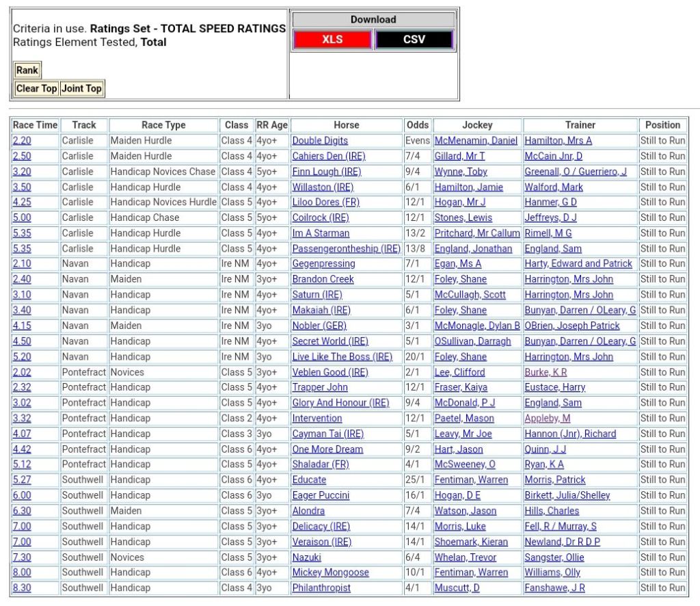700x606 pixels.
Task: View trainer OBrien, Joseph Patrick
Action: (572, 326)
